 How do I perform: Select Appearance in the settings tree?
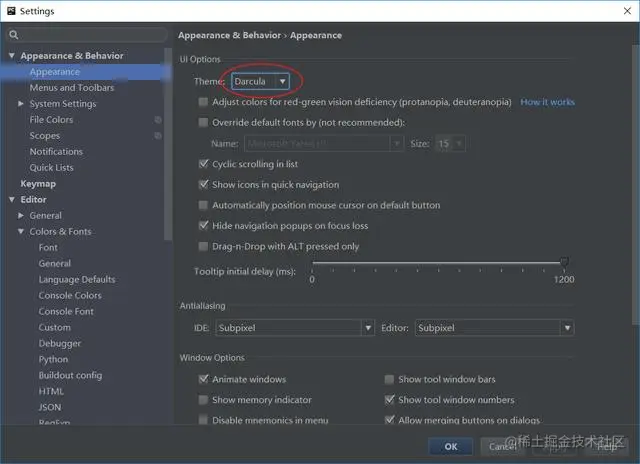click(x=55, y=72)
